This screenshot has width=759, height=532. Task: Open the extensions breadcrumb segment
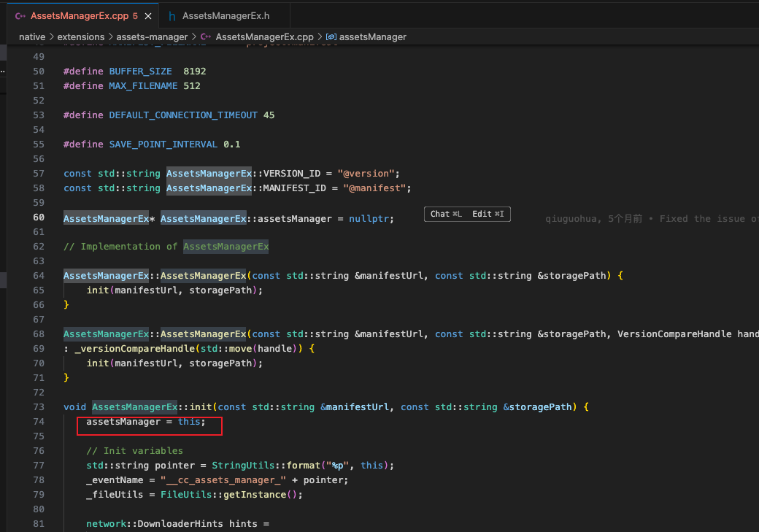point(81,36)
